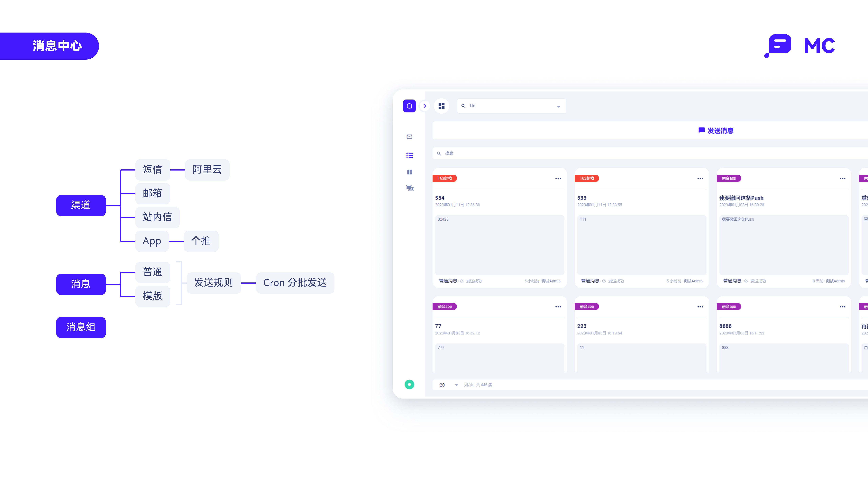
Task: Click timestamp 2023年01月11日 12:36:30
Action: (x=457, y=205)
